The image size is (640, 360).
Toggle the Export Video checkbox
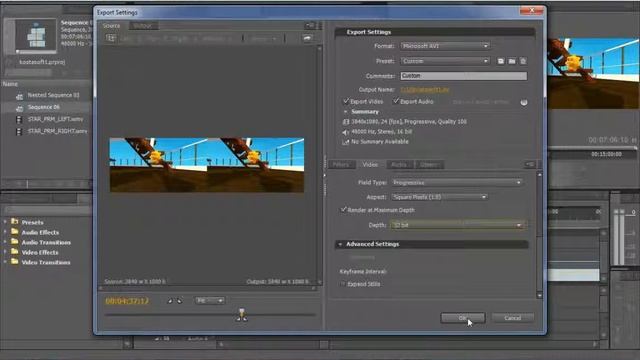tap(346, 101)
